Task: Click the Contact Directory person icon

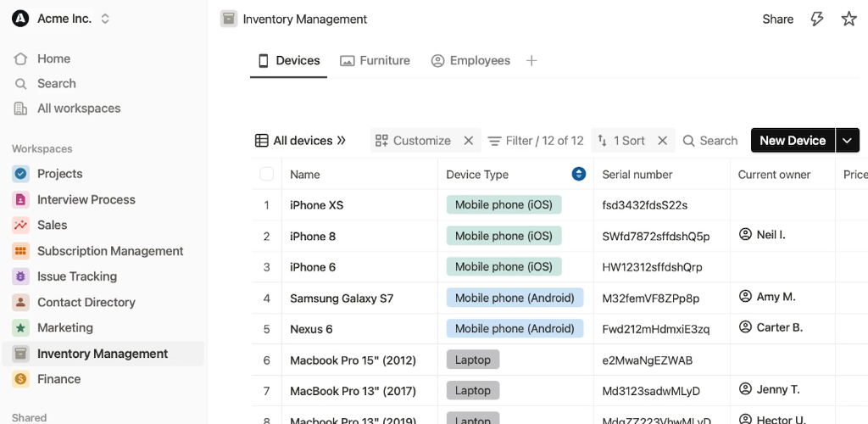Action: pos(20,302)
